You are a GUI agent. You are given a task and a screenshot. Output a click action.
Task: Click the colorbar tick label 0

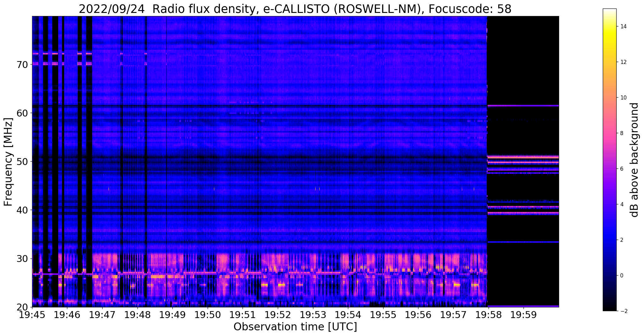pyautogui.click(x=622, y=276)
